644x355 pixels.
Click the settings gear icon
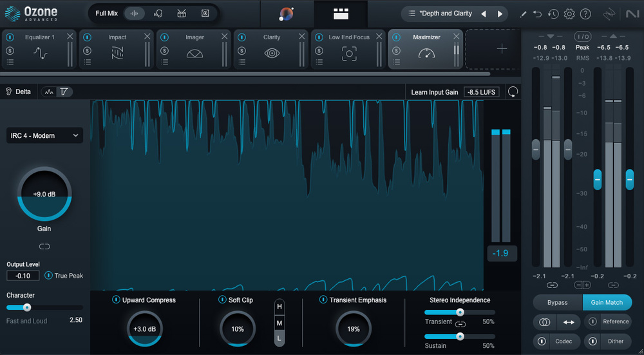(x=569, y=14)
